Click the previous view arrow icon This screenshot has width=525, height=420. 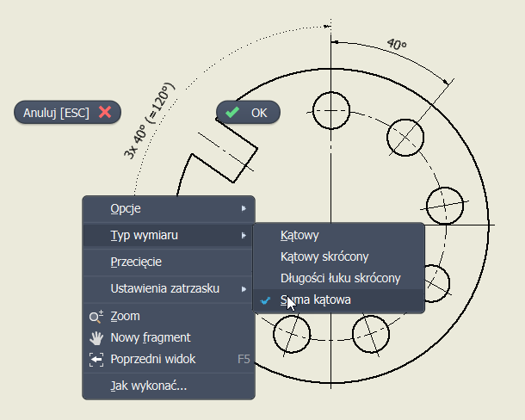tap(96, 359)
